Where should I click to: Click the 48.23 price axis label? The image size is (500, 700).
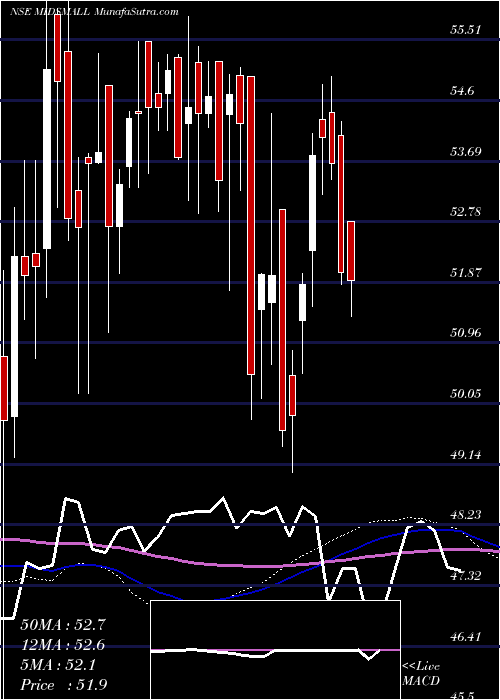(x=466, y=514)
